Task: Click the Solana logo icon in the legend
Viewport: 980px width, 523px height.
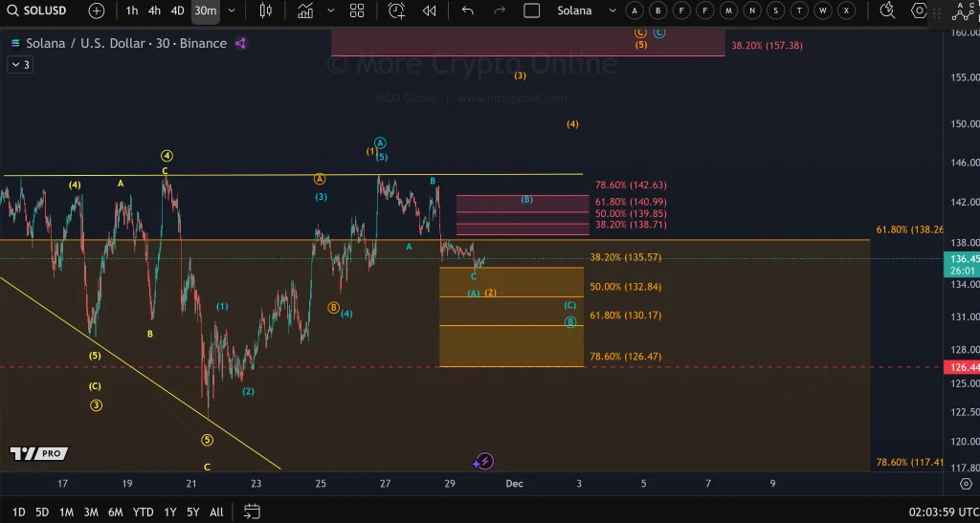Action: [15, 43]
